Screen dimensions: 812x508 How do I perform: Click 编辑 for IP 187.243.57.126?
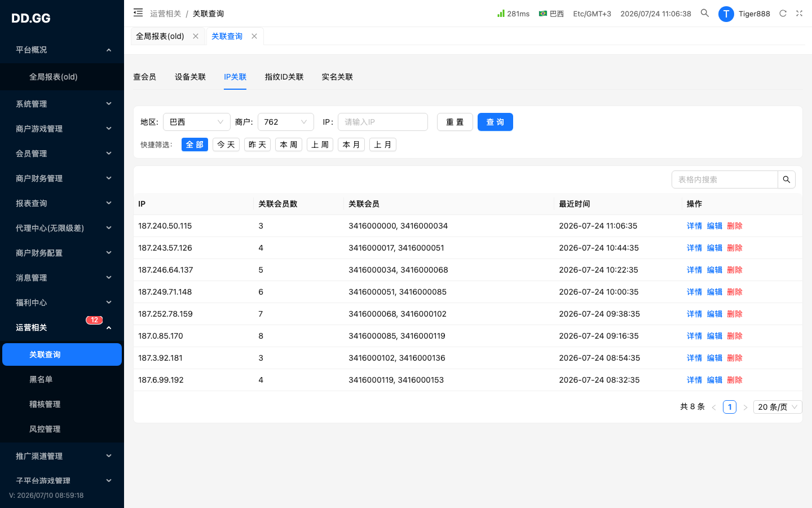(x=714, y=248)
